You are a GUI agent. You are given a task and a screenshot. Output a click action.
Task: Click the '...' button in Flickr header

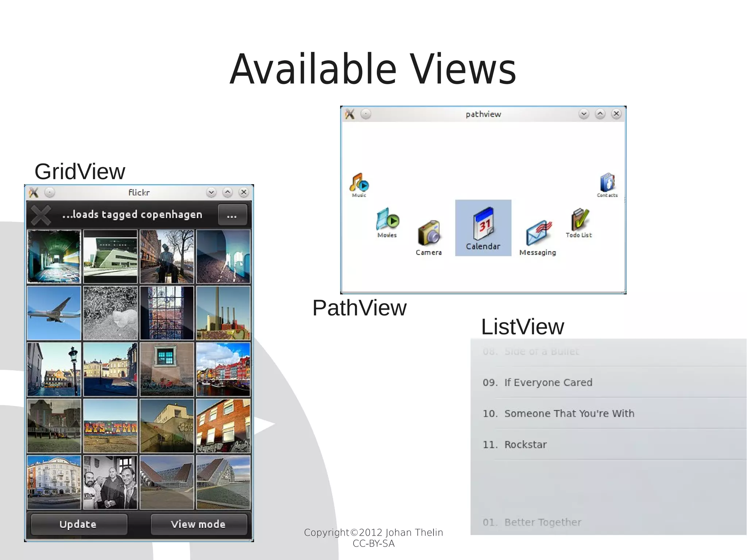pyautogui.click(x=232, y=215)
